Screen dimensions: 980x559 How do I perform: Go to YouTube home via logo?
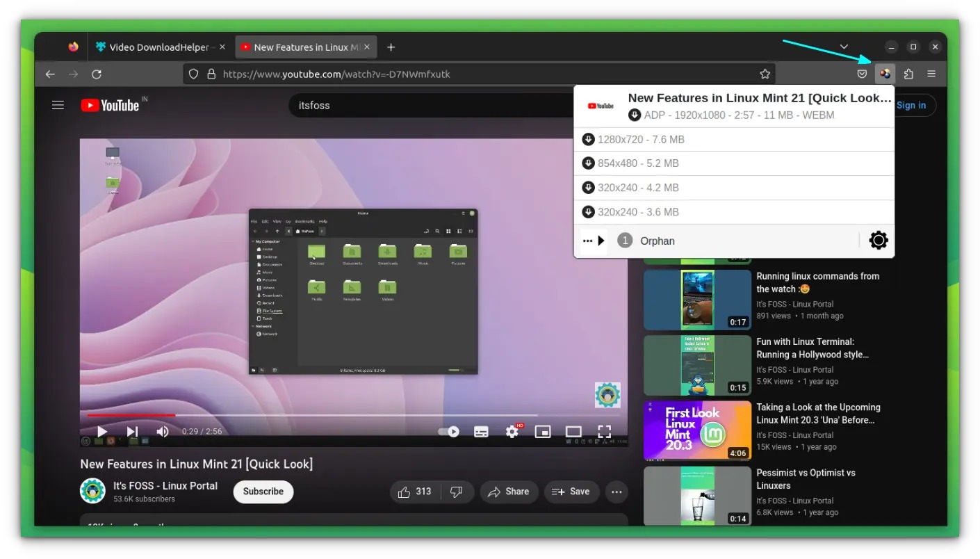pyautogui.click(x=111, y=105)
